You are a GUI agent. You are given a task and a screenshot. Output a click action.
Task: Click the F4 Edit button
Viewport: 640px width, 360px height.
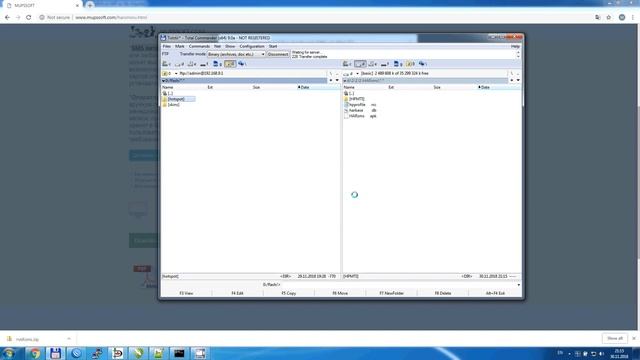click(x=238, y=293)
